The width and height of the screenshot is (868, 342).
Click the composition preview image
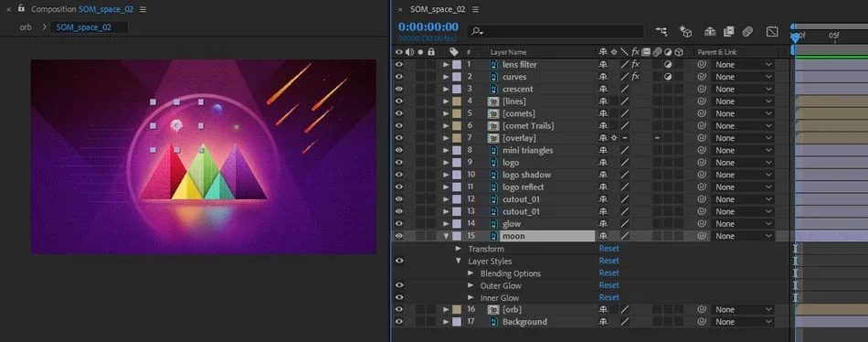203,156
